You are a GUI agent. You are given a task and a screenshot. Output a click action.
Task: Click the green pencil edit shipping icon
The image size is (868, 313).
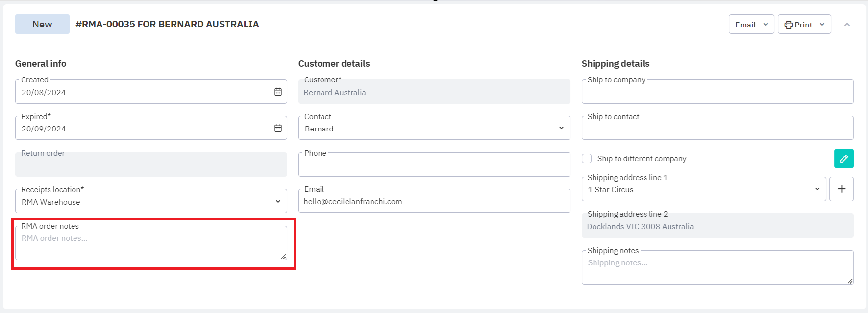(x=843, y=158)
